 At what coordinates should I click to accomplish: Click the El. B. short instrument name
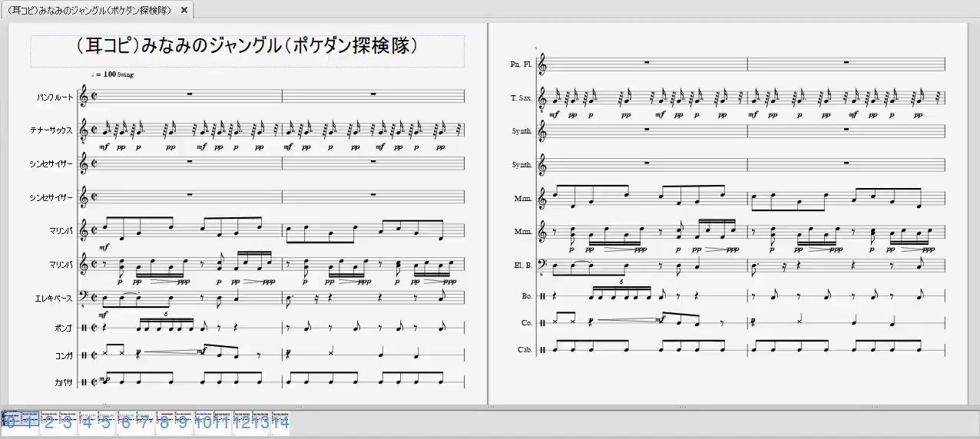pyautogui.click(x=523, y=266)
